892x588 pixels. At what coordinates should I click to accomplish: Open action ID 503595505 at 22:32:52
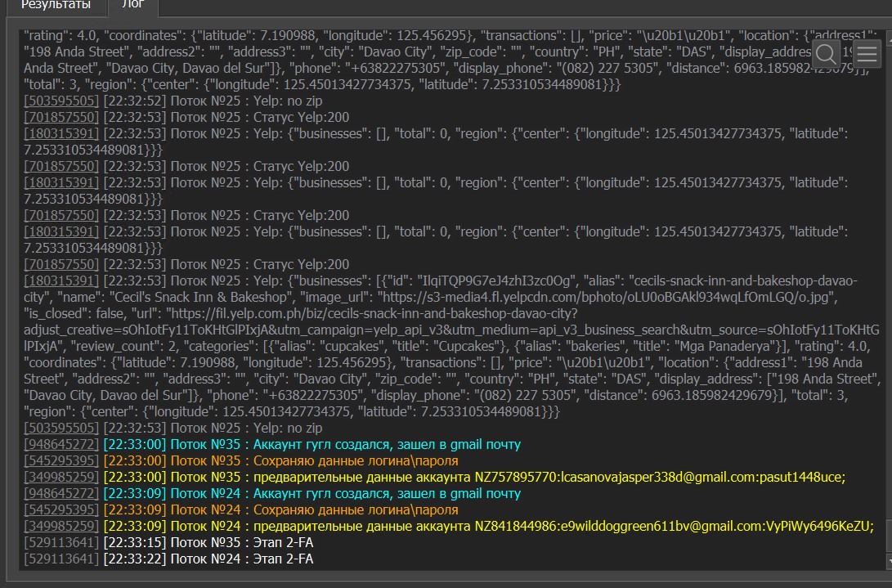pyautogui.click(x=62, y=101)
